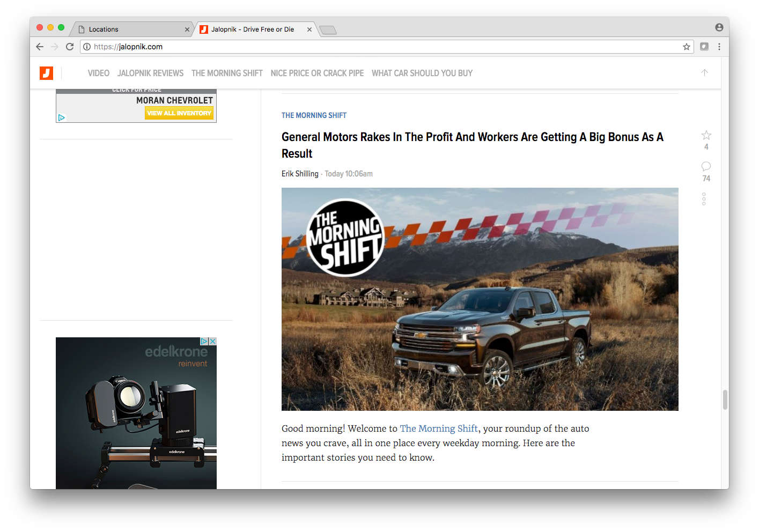Image resolution: width=759 pixels, height=532 pixels.
Task: Close the edelkrone ad with the X icon
Action: pyautogui.click(x=212, y=341)
